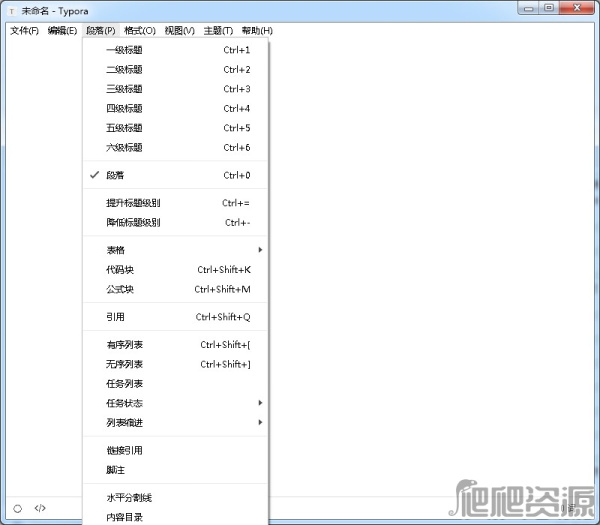Open the 主题(T) menu
The image size is (600, 525).
218,30
